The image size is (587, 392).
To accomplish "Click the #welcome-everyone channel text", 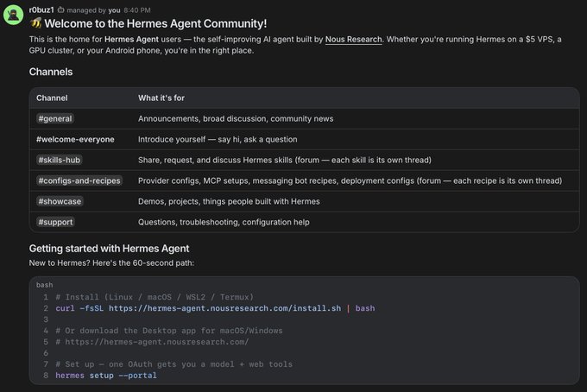I will (x=75, y=139).
